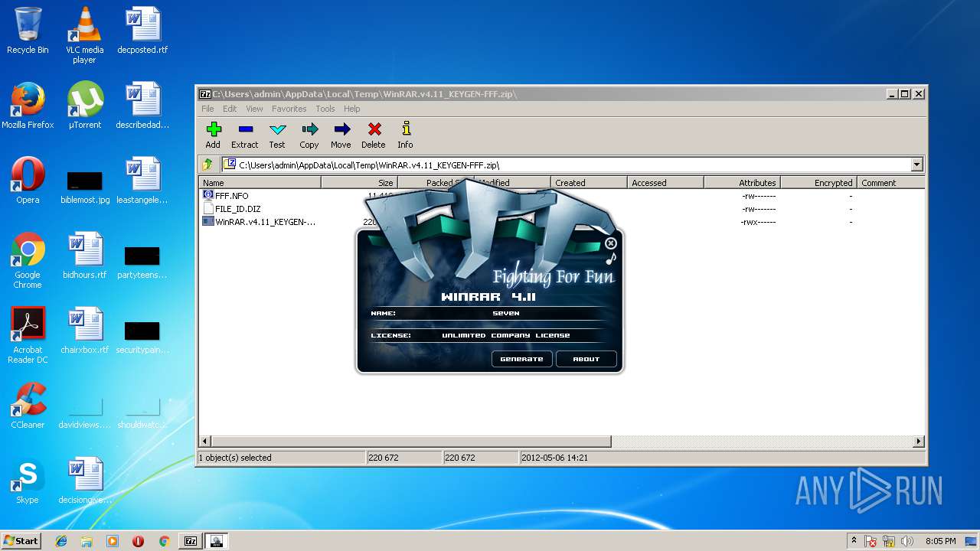Close the FFF keygen with X icon
The image size is (980, 551).
point(610,243)
